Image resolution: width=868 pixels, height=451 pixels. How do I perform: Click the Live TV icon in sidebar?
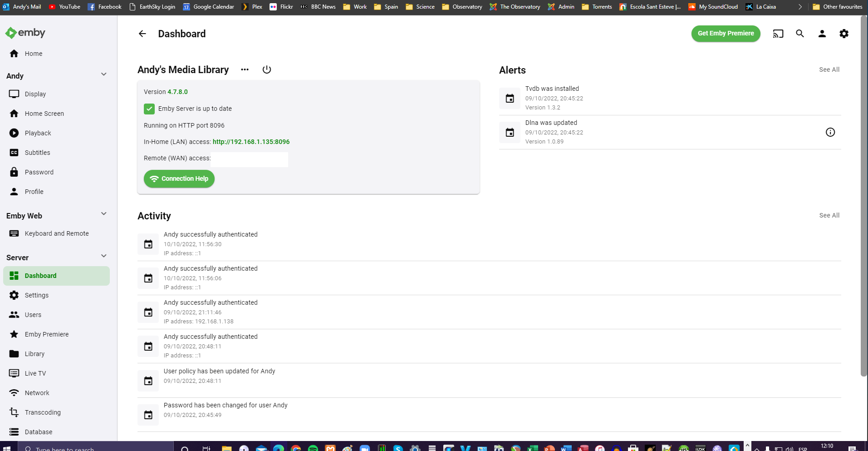(14, 373)
